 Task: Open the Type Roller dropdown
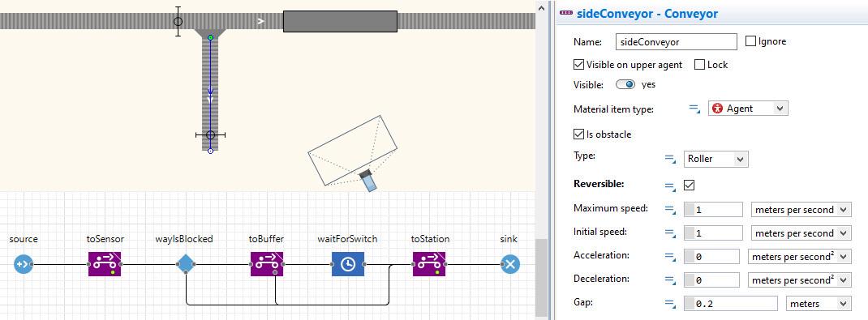click(716, 159)
